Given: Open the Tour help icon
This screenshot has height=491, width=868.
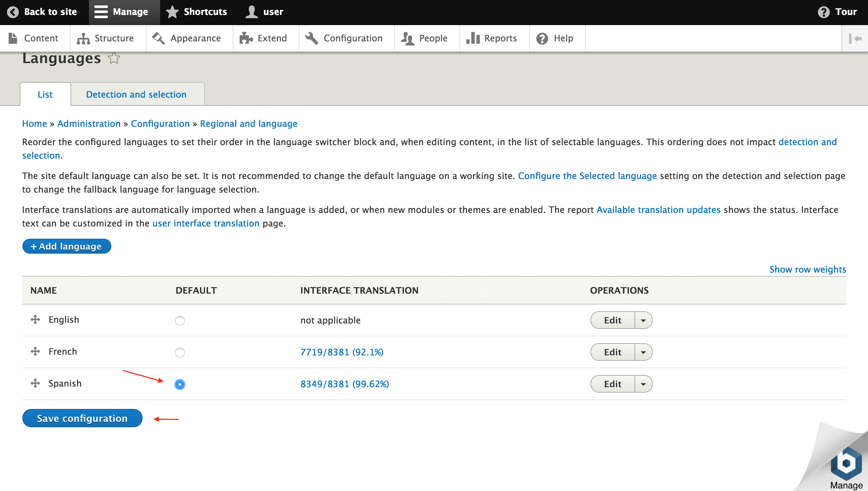Looking at the screenshot, I should point(824,12).
